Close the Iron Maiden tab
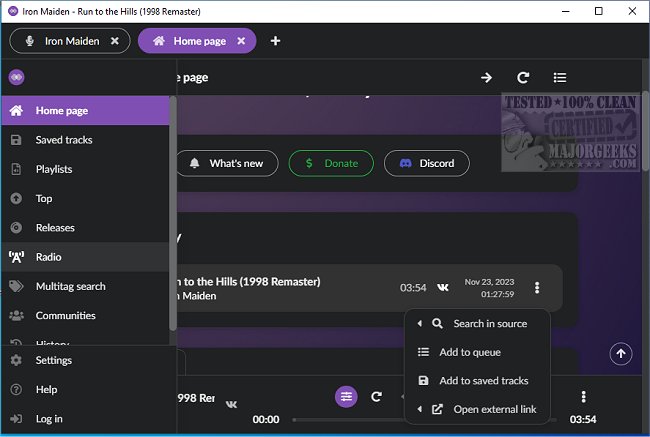The image size is (650, 437). pos(115,41)
